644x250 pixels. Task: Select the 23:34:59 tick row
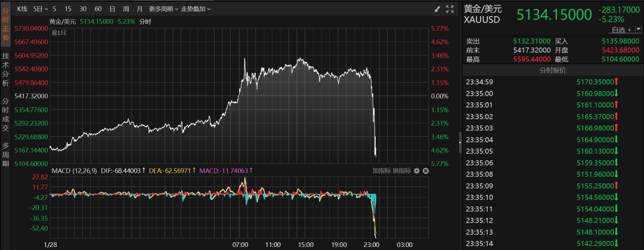point(553,82)
